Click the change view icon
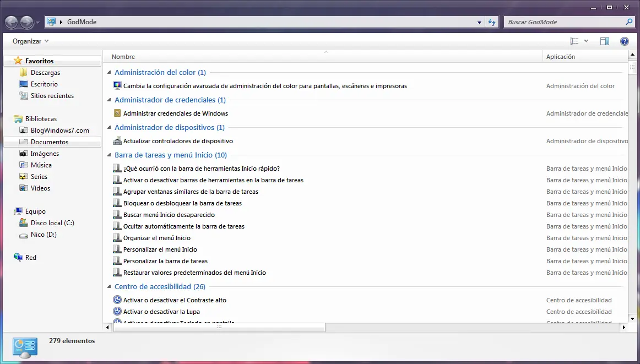The image size is (640, 364). click(574, 41)
